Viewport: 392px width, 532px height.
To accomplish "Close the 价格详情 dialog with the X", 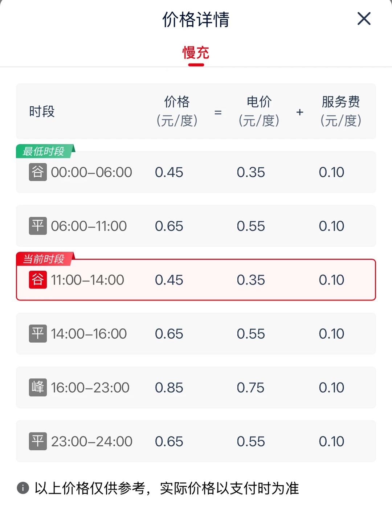I will (x=364, y=19).
